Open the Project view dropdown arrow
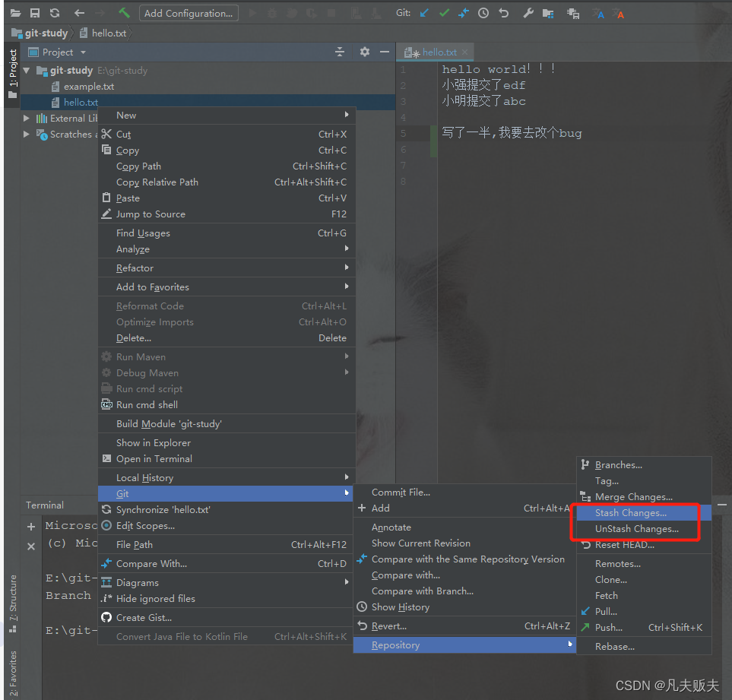This screenshot has height=700, width=732. [x=83, y=52]
